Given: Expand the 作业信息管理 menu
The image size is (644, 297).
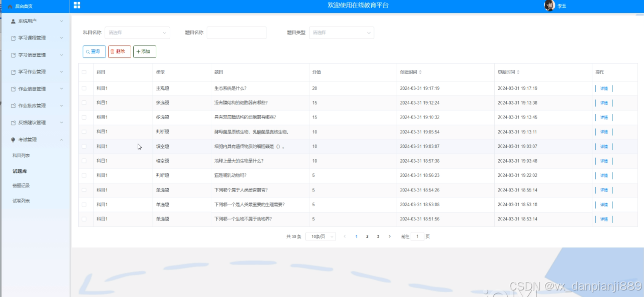Looking at the screenshot, I should 62,89.
